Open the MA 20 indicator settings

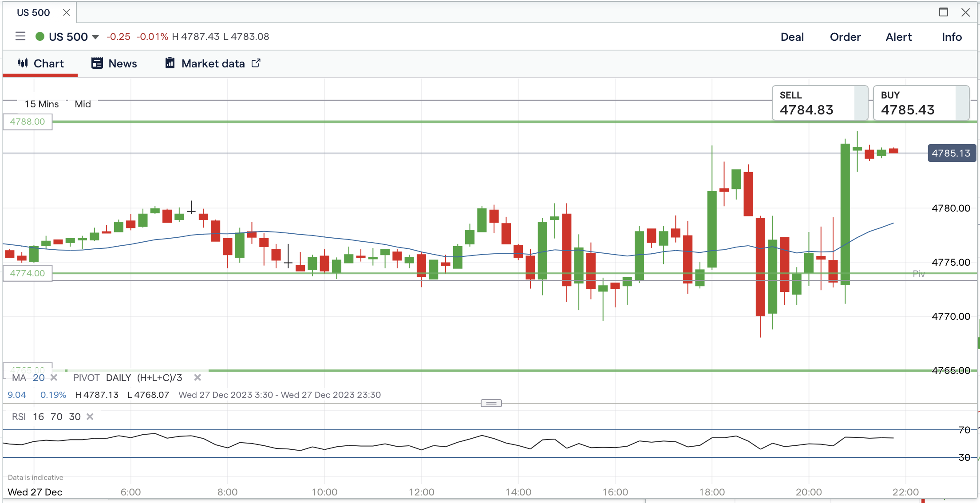(x=28, y=377)
